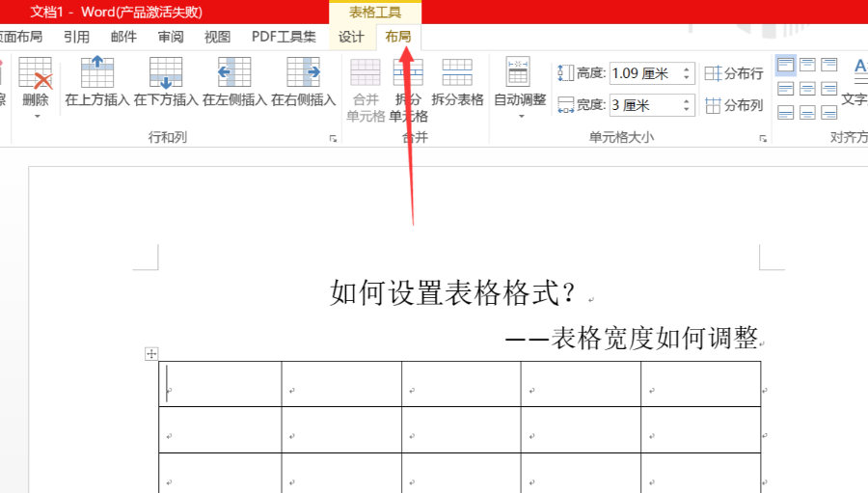Viewport: 868px width, 493px height.
Task: Switch to 设计 table tools tab
Action: pos(351,37)
